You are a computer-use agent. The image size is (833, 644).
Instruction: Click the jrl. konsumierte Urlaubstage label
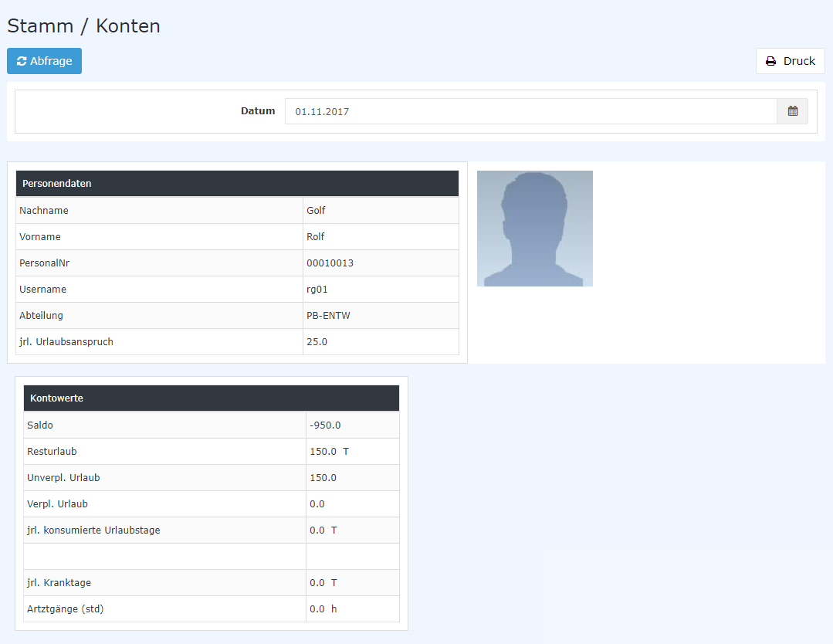[x=93, y=530]
